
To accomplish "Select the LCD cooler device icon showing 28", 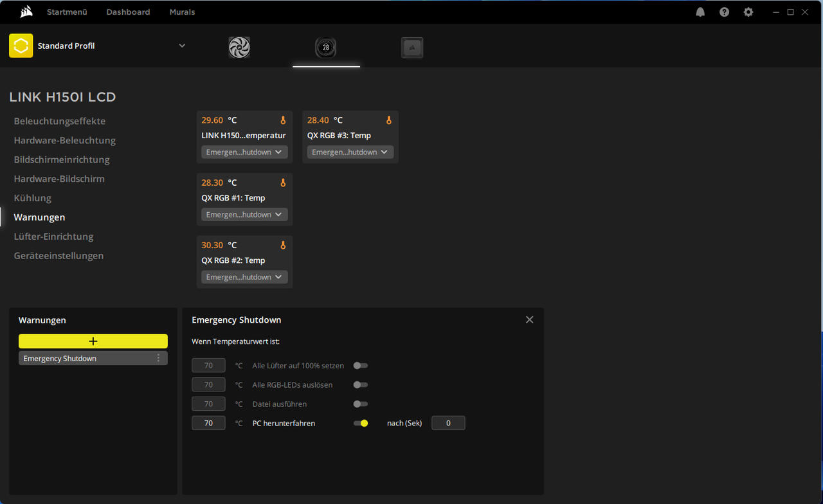I will [x=326, y=48].
